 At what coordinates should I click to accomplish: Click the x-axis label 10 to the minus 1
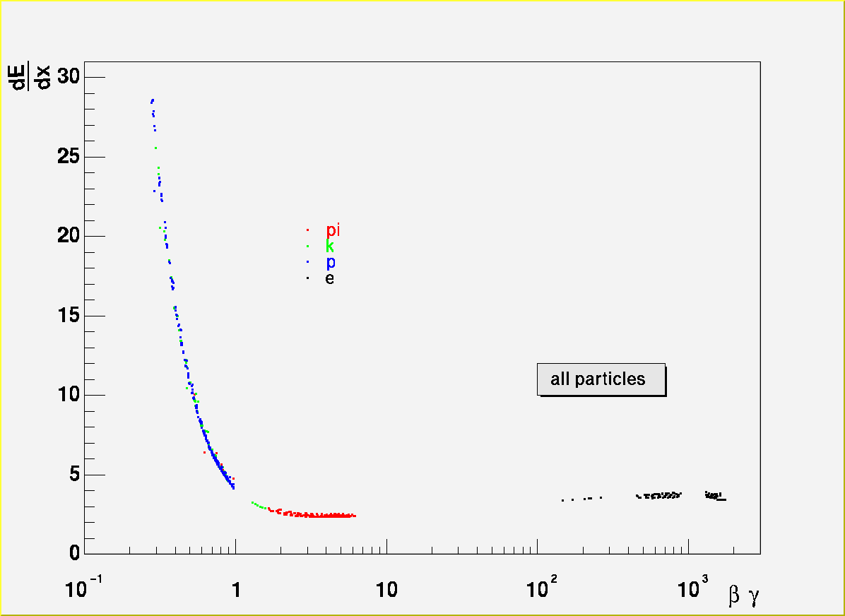(83, 588)
